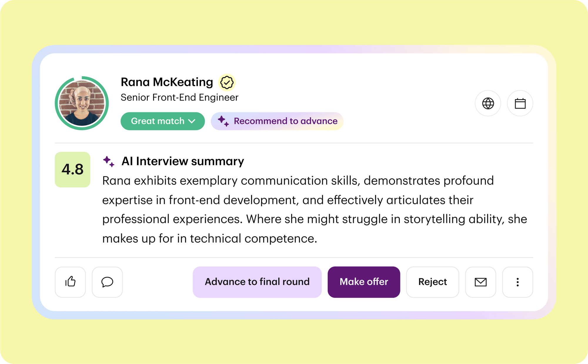Expand the Great match dropdown
This screenshot has width=588, height=364.
(x=163, y=121)
